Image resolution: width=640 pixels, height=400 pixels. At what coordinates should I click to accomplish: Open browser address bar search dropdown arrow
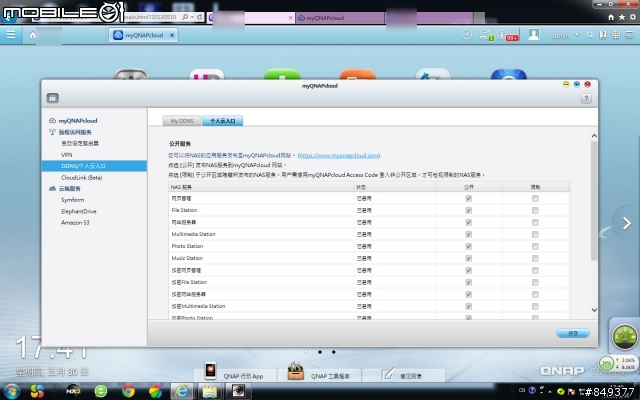pyautogui.click(x=192, y=17)
